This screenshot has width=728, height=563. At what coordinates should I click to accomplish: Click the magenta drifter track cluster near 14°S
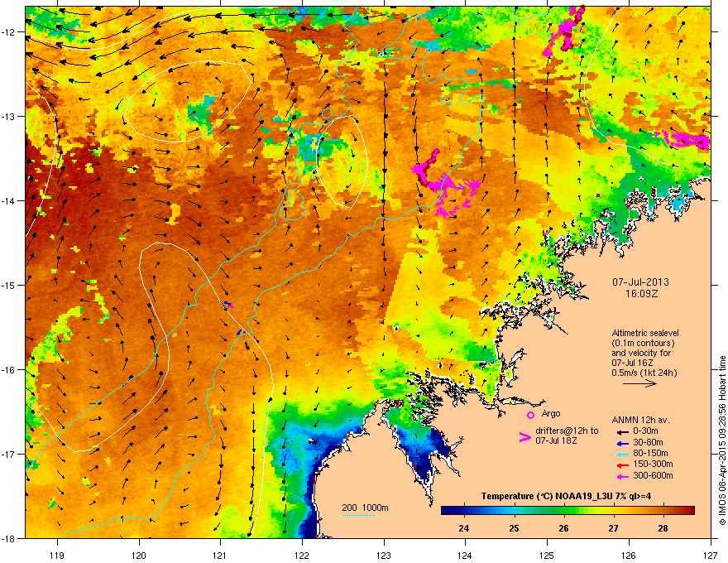[x=445, y=184]
